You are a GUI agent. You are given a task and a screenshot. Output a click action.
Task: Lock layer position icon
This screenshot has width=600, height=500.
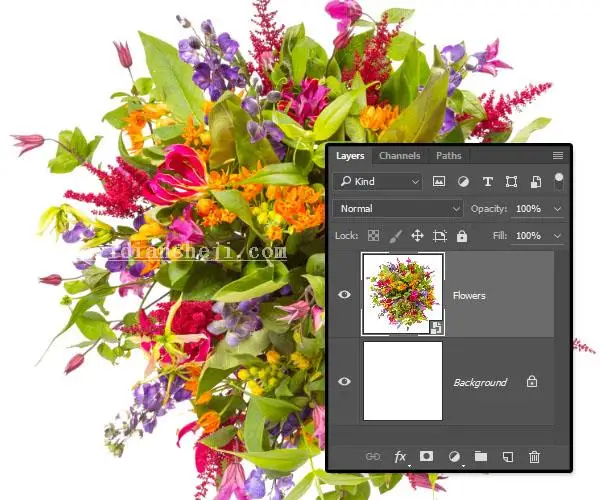click(x=417, y=236)
